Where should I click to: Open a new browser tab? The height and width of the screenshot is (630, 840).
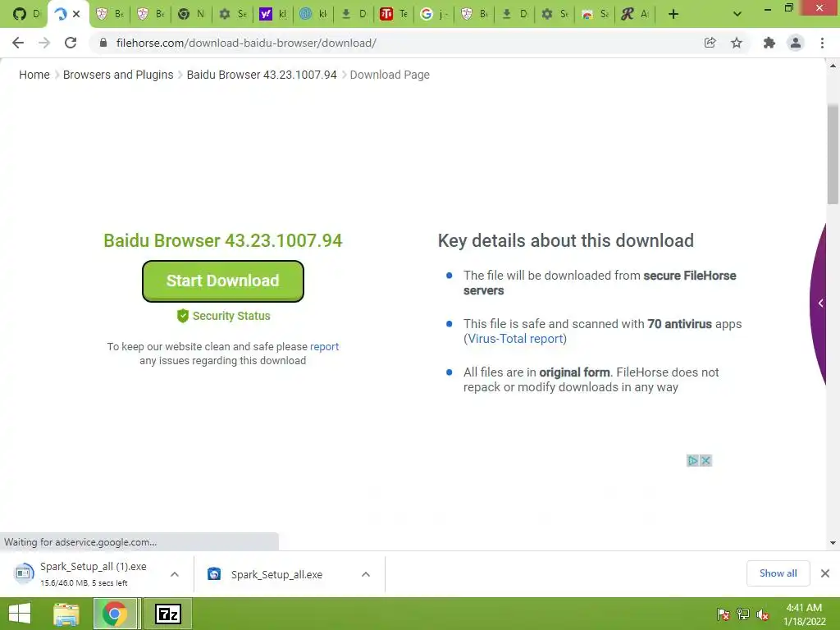pyautogui.click(x=673, y=14)
